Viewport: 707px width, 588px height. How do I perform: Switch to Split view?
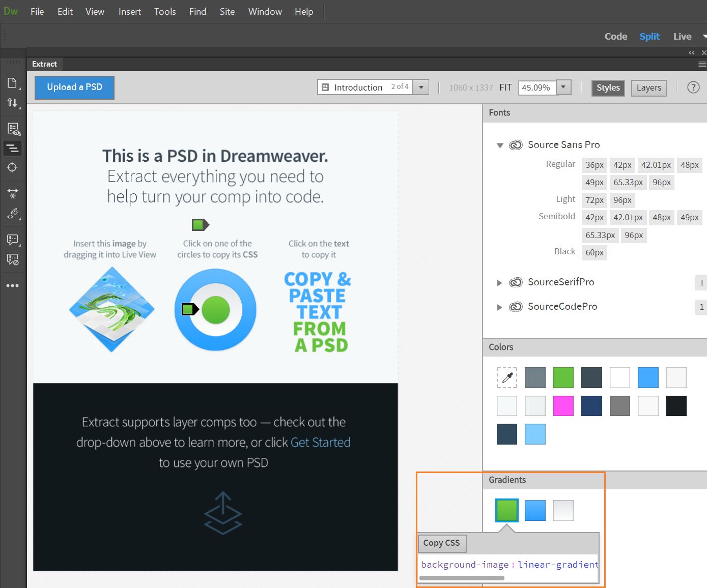pyautogui.click(x=649, y=37)
